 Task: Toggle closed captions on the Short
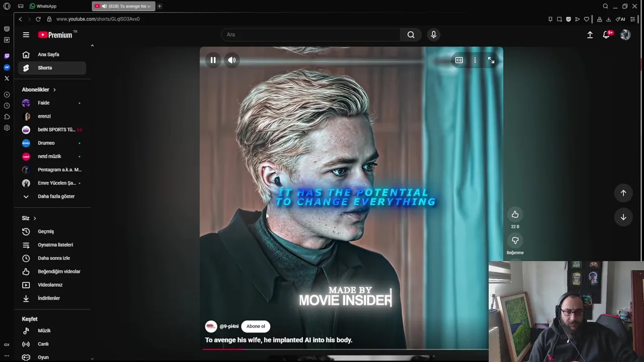coord(459,60)
